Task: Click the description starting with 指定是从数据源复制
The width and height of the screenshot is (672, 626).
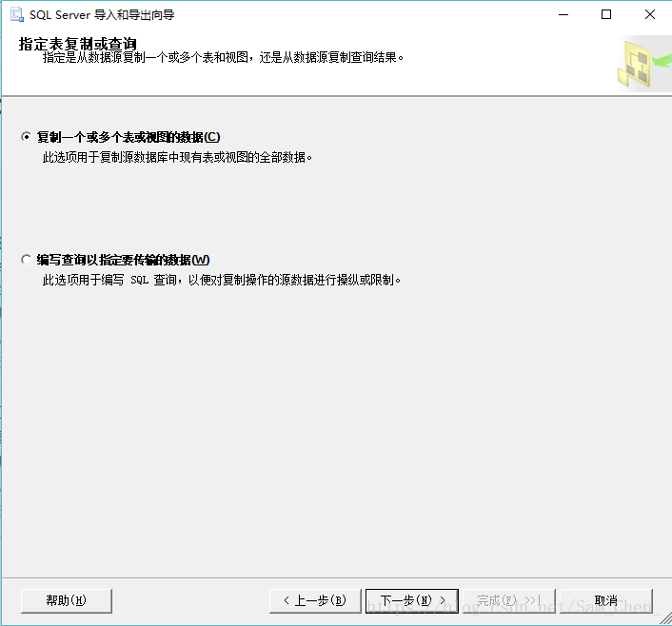Action: (x=223, y=57)
